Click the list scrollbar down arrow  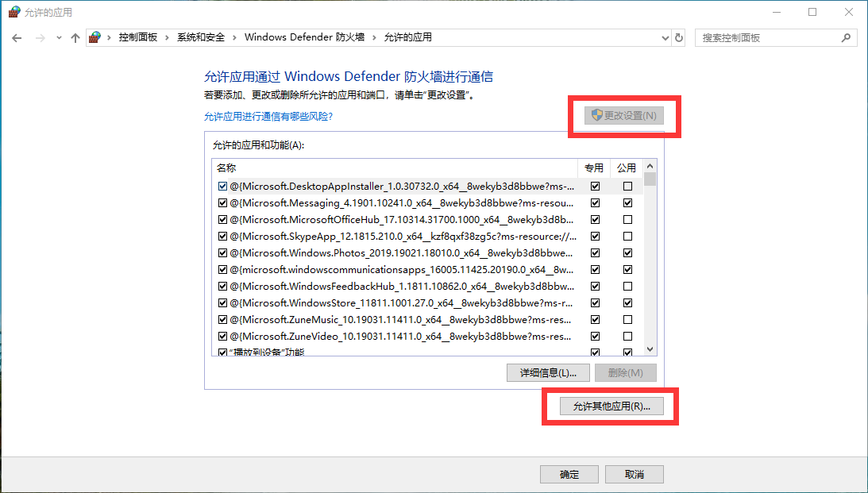650,349
